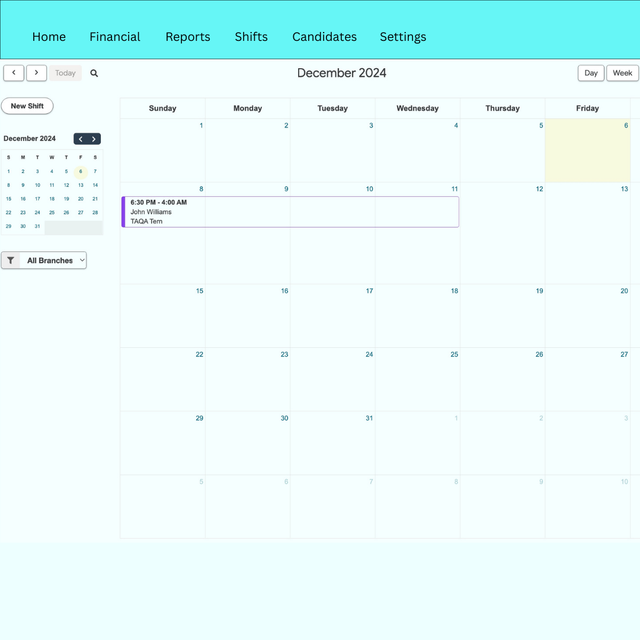The width and height of the screenshot is (640, 640).
Task: Open the All Branches dropdown
Action: [55, 260]
